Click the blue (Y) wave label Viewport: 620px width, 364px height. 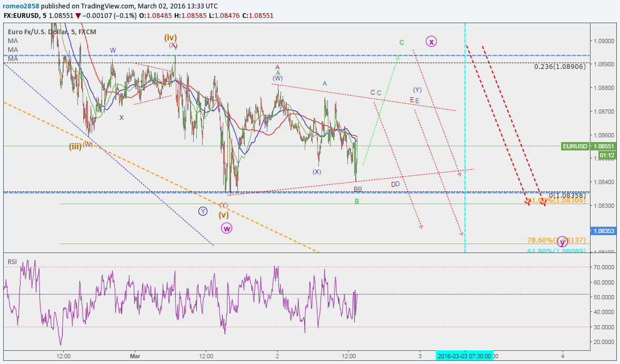point(417,90)
